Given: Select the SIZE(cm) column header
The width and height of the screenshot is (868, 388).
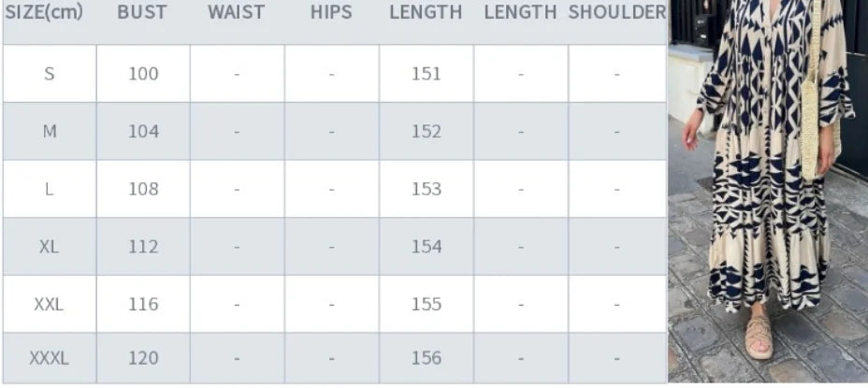Looking at the screenshot, I should [x=45, y=12].
